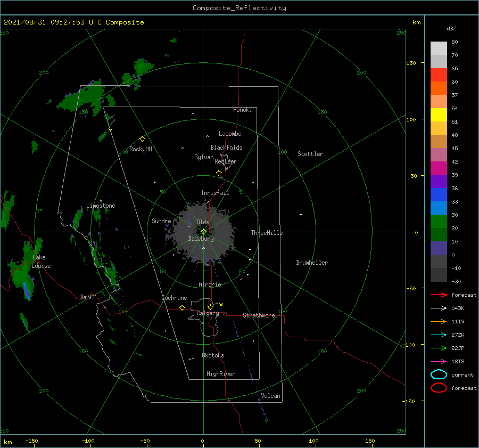Click the RockyMH label
Image resolution: width=479 pixels, height=448 pixels.
tap(141, 149)
